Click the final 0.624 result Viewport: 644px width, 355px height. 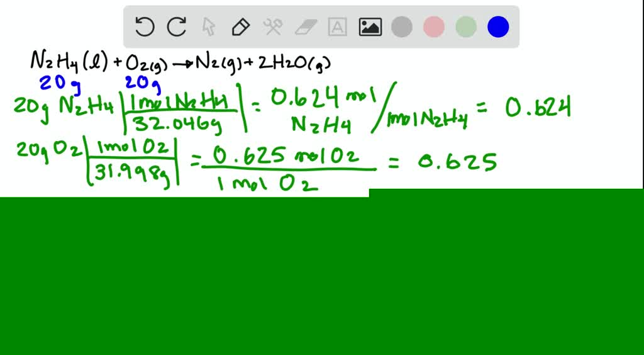pyautogui.click(x=538, y=108)
